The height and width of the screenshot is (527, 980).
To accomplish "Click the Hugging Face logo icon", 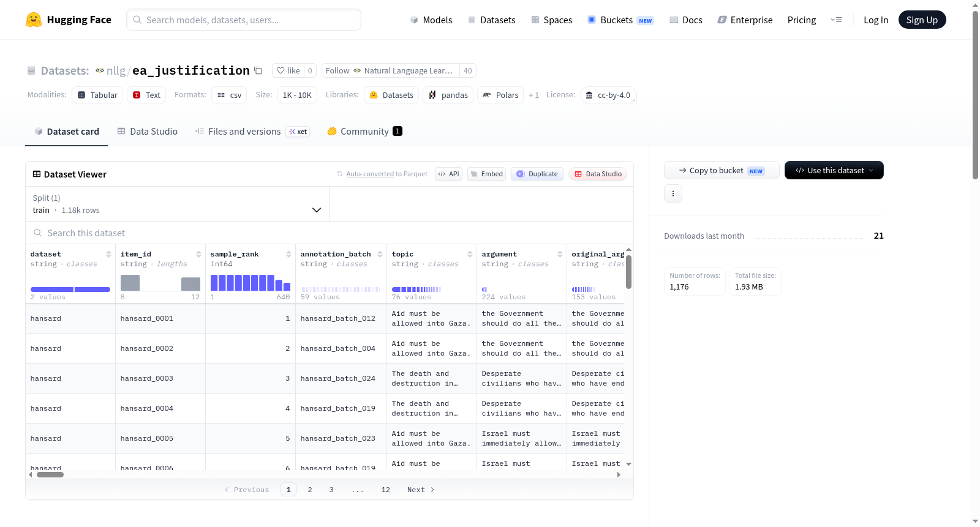I will [34, 20].
